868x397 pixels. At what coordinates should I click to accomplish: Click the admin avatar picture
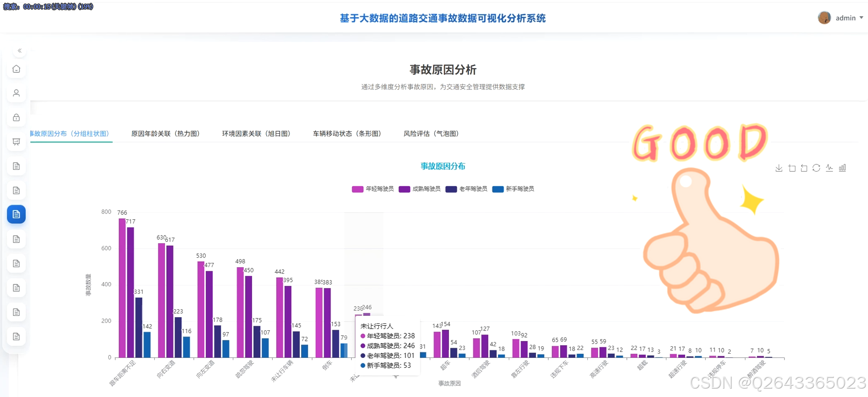824,17
